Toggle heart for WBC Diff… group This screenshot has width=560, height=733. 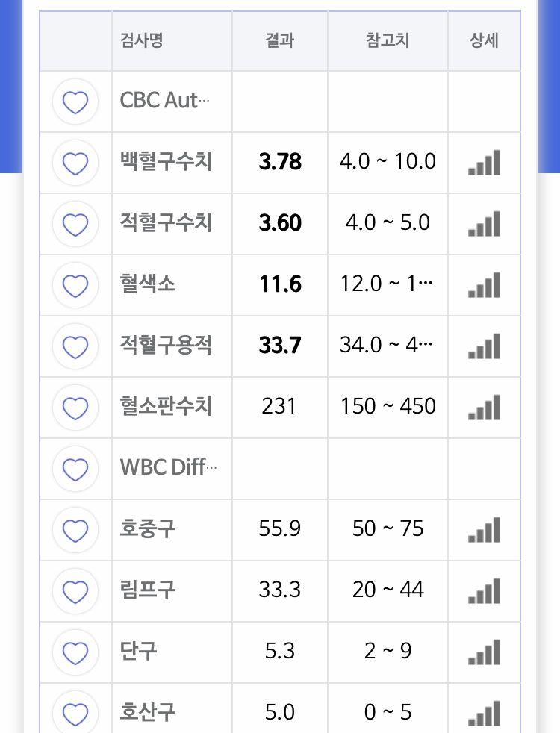click(75, 469)
